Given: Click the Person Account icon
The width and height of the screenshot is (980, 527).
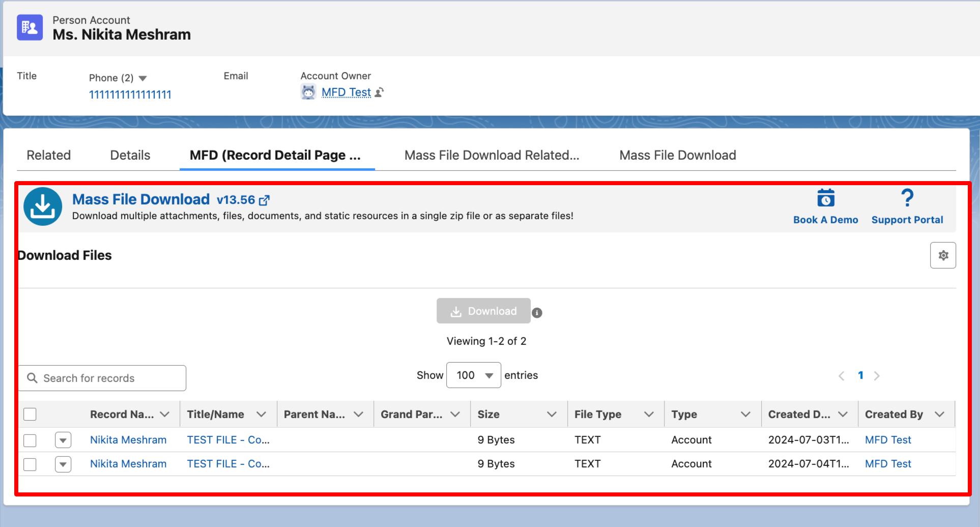Looking at the screenshot, I should click(30, 27).
